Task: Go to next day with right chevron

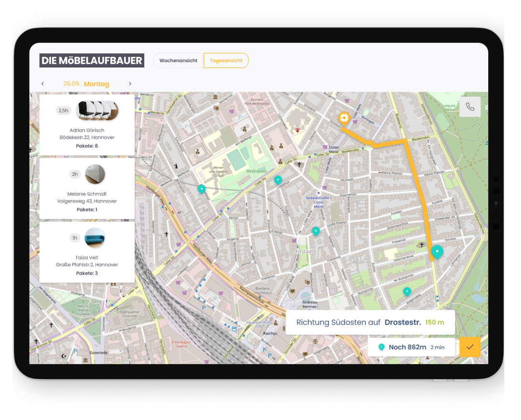Action: (x=130, y=84)
